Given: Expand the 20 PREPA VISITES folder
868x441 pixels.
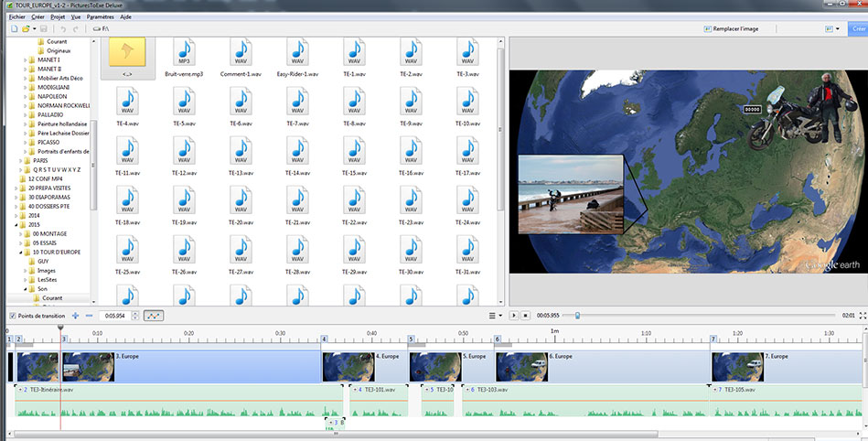Looking at the screenshot, I should point(16,188).
